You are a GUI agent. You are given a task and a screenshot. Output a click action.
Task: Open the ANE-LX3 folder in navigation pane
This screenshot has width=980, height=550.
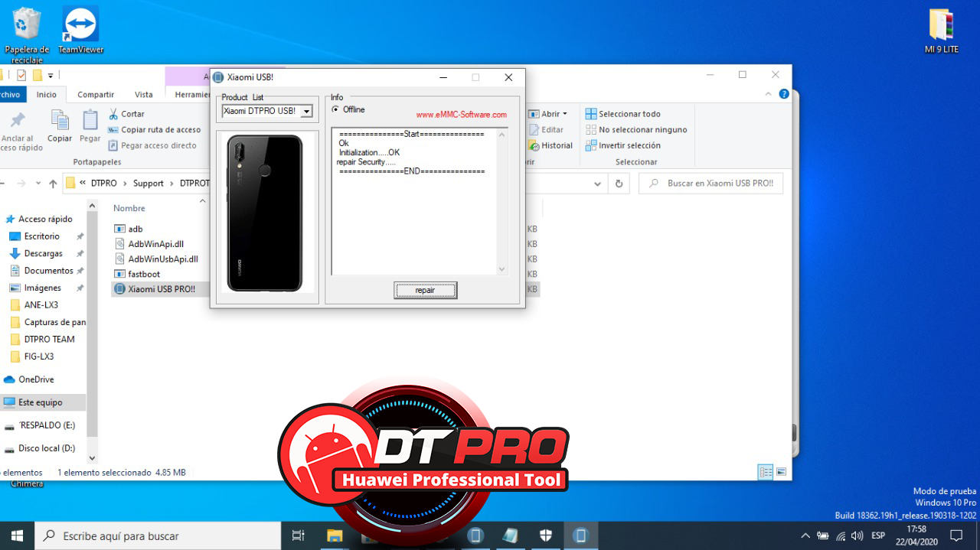click(x=41, y=305)
